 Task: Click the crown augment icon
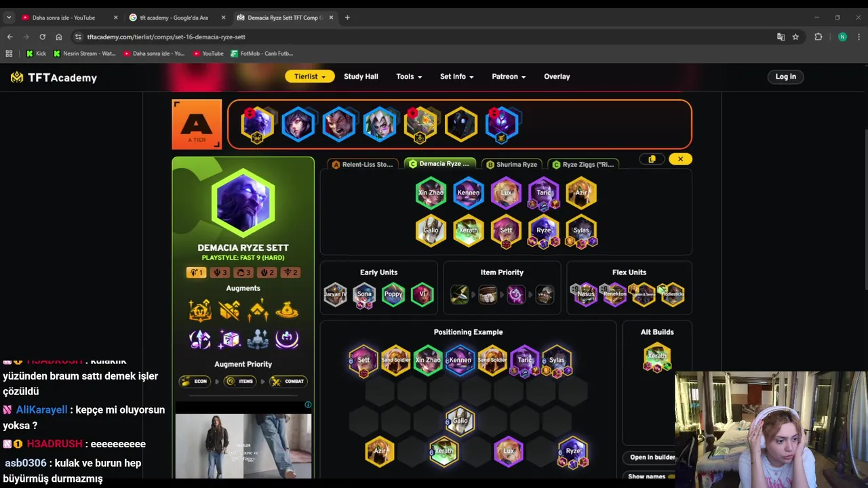[200, 310]
